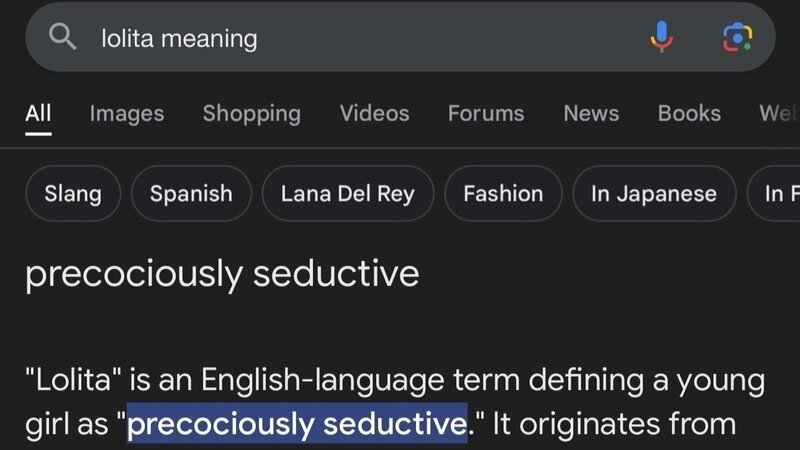
Task: Click the search magnifier icon
Action: coord(63,38)
